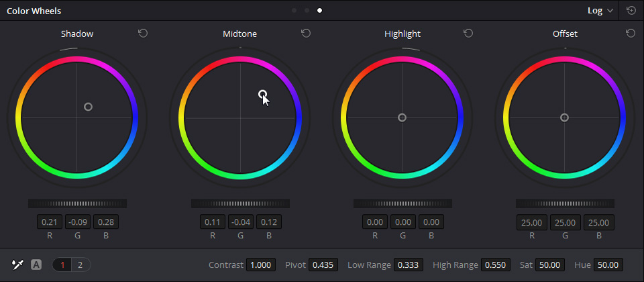Click the Midtone G value -0.04
This screenshot has height=282, width=644.
pos(241,222)
